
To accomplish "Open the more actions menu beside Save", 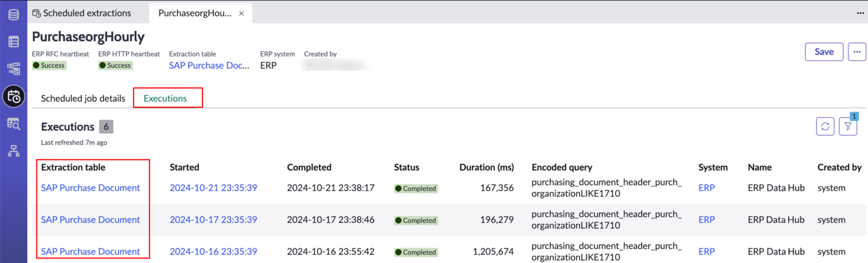I will [x=857, y=52].
